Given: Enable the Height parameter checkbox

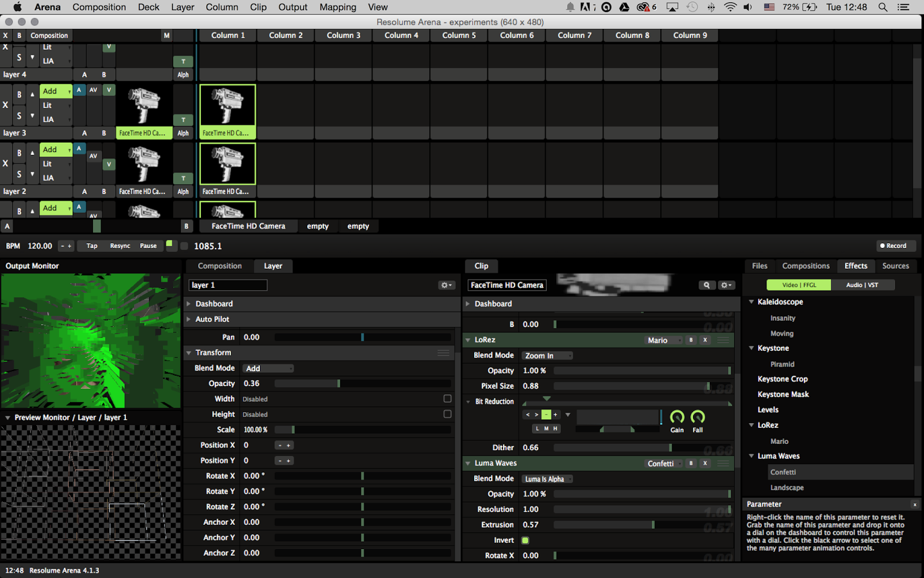Looking at the screenshot, I should [x=447, y=414].
